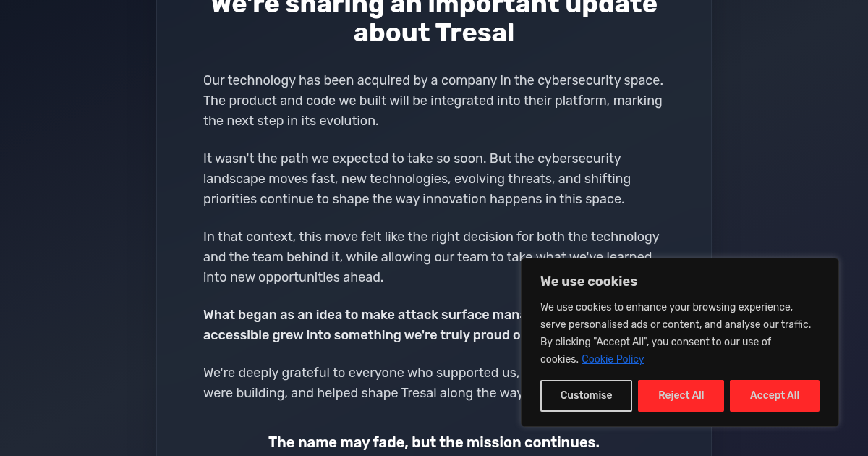The image size is (868, 456).
Task: Click the Reject All button
Action: click(681, 395)
